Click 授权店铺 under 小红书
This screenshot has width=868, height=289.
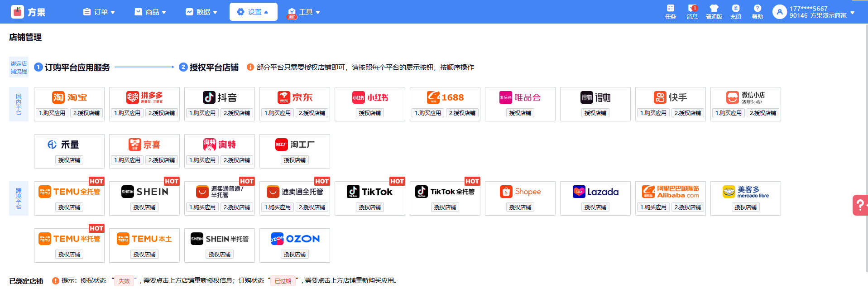click(370, 113)
